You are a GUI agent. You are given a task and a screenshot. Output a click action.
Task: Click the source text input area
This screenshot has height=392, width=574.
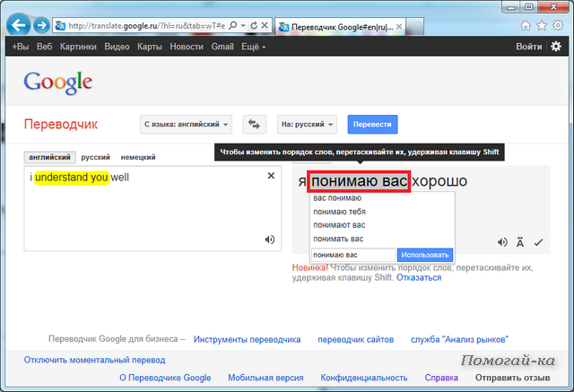click(152, 209)
